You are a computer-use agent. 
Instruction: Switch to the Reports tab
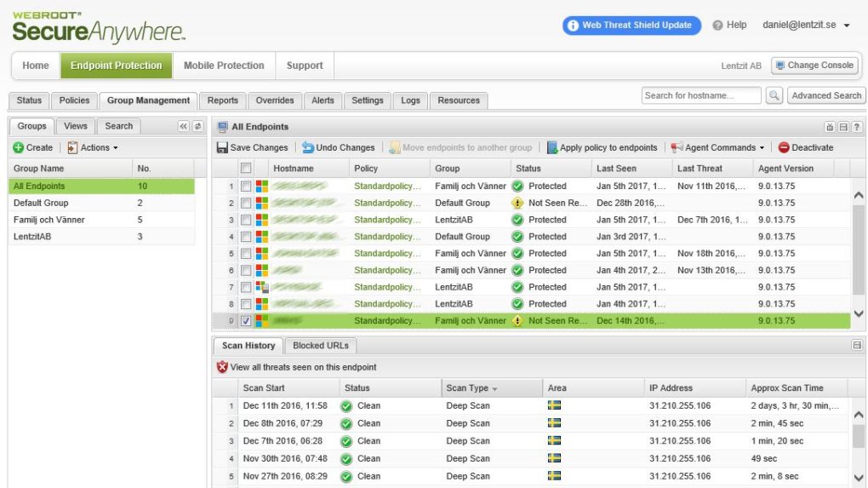[x=223, y=100]
